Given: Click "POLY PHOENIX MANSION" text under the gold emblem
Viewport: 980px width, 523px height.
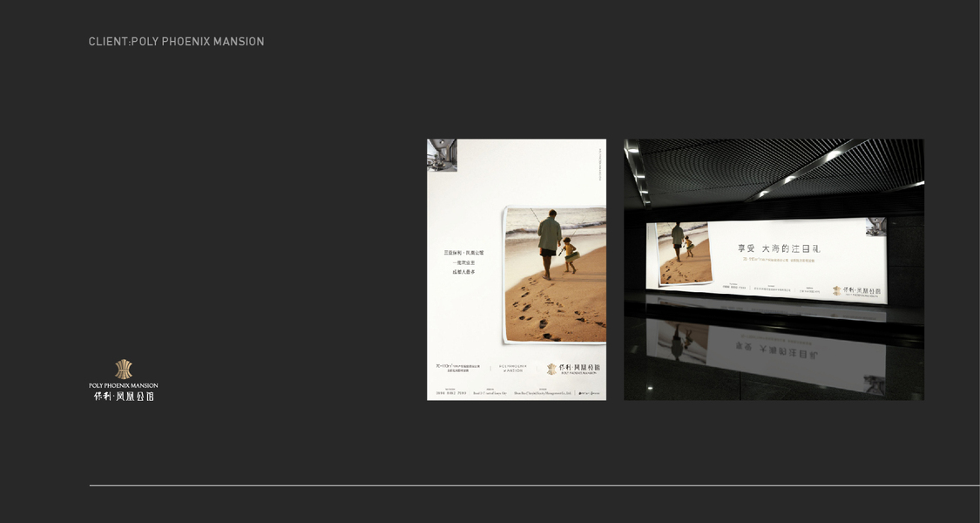Looking at the screenshot, I should click(123, 385).
